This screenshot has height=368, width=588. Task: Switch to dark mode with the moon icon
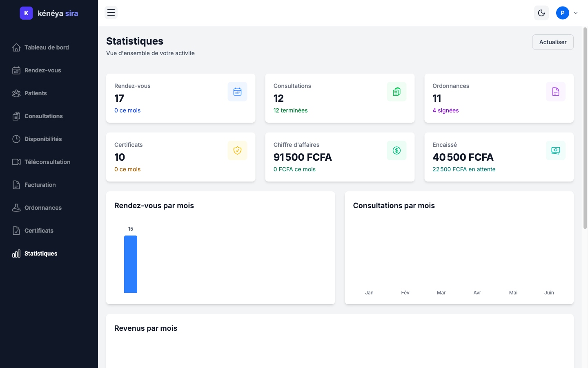click(541, 13)
